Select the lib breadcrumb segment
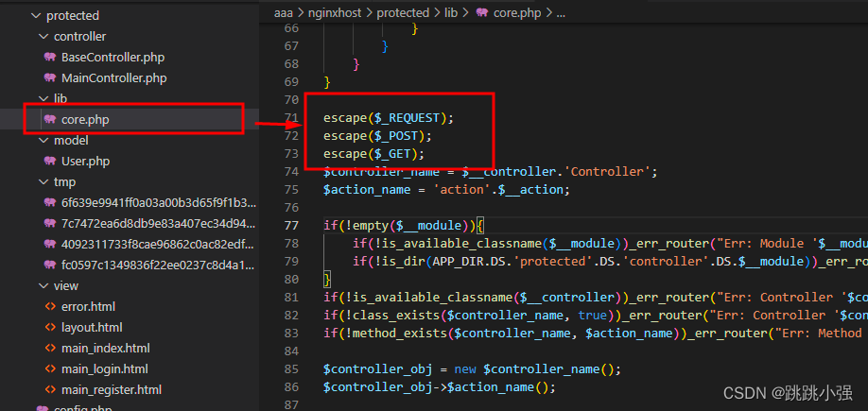868x411 pixels. pos(451,12)
